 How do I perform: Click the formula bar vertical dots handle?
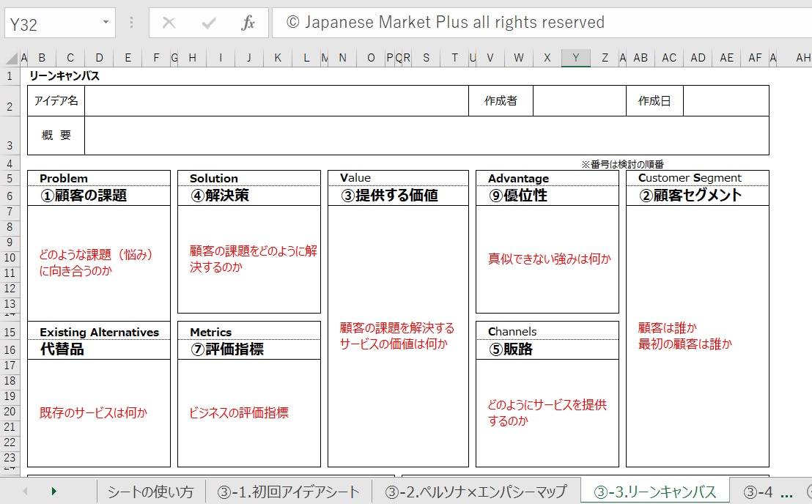pos(131,22)
